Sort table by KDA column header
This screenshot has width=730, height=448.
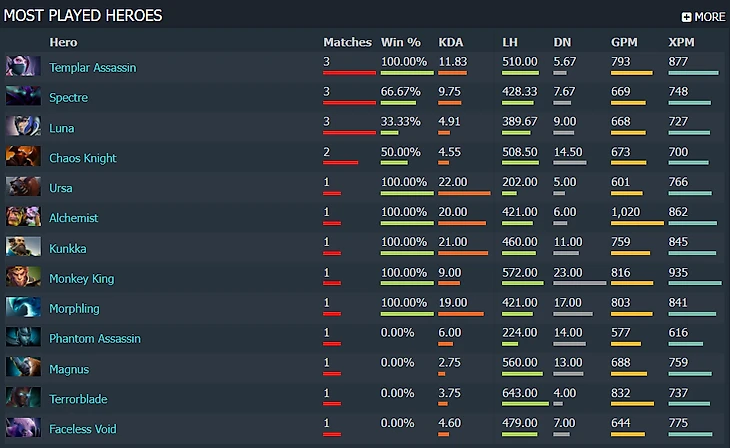[451, 42]
